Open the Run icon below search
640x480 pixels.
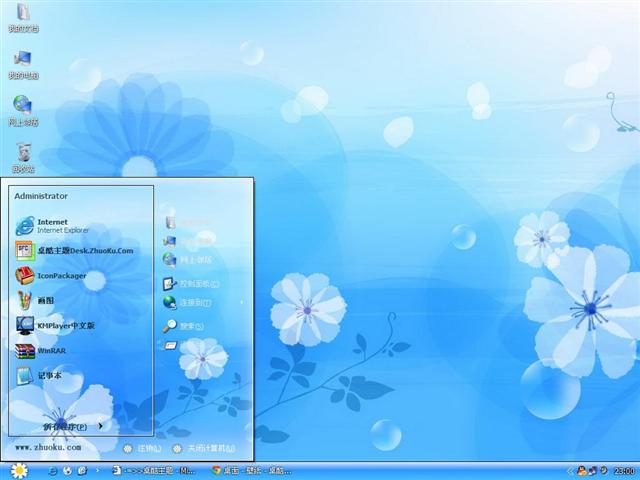click(171, 345)
